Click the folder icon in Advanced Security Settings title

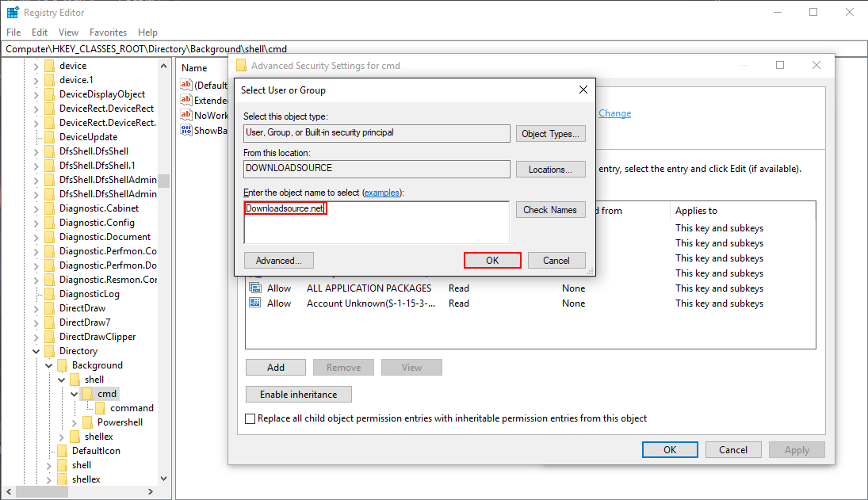(241, 65)
